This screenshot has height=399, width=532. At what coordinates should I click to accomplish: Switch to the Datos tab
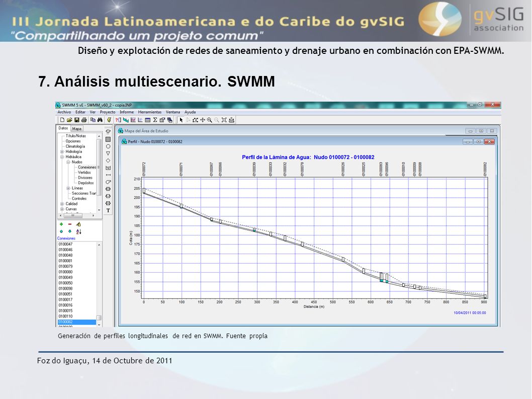(63, 128)
